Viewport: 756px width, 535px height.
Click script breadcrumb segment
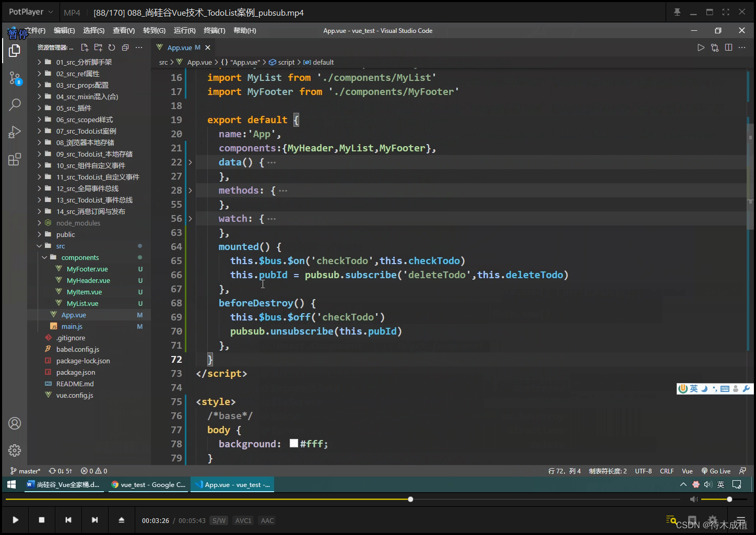282,62
